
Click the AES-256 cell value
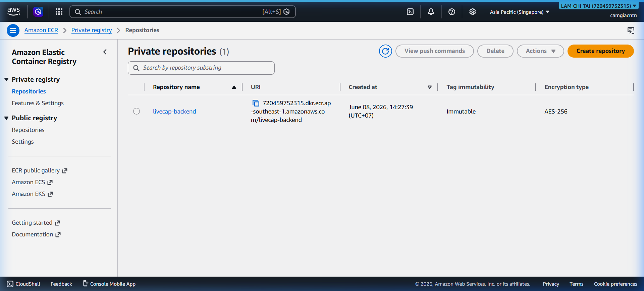(556, 112)
